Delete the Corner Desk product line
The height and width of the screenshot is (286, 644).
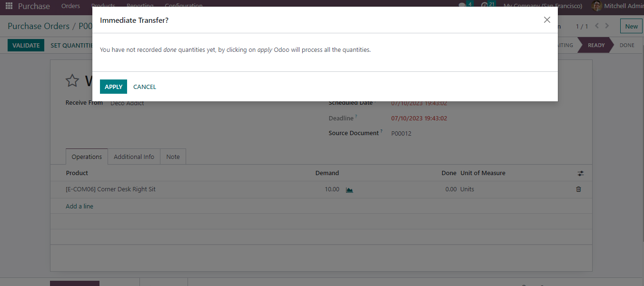[578, 189]
